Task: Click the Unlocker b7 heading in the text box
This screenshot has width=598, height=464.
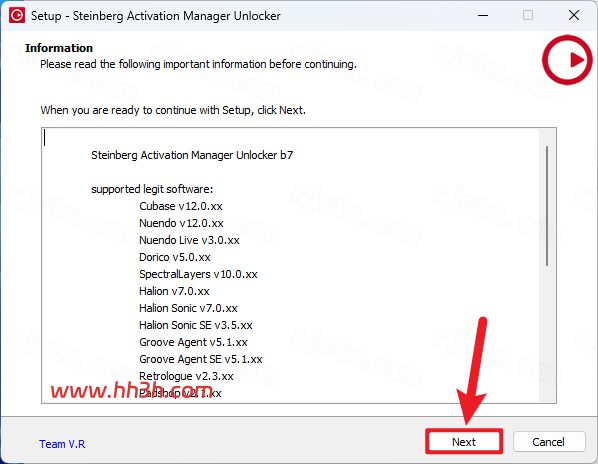Action: tap(192, 155)
